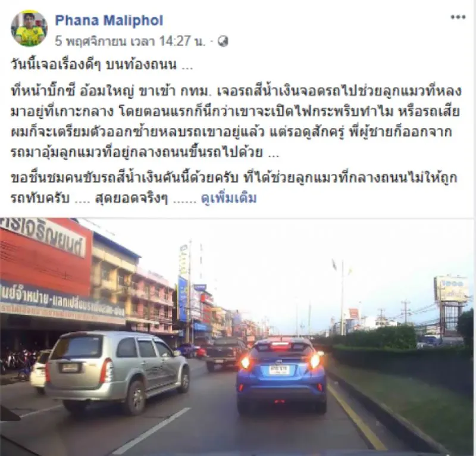Click the first line วันนี้เจอเรื่องดีๆ บนท้องถนน

click(102, 65)
